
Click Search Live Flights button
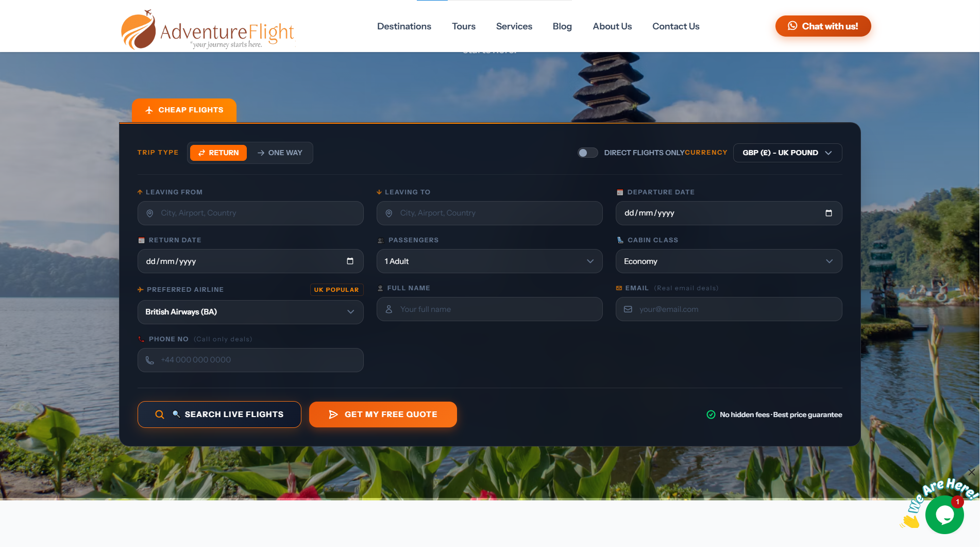[x=219, y=415]
